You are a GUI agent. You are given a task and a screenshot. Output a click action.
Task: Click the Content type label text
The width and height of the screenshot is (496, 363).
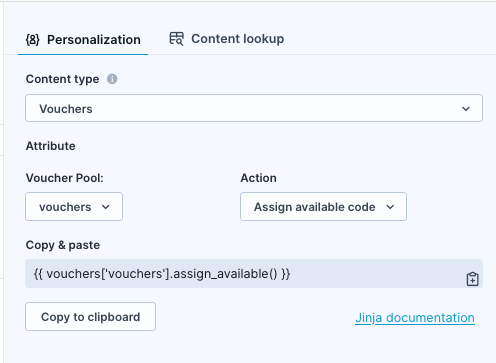click(63, 79)
